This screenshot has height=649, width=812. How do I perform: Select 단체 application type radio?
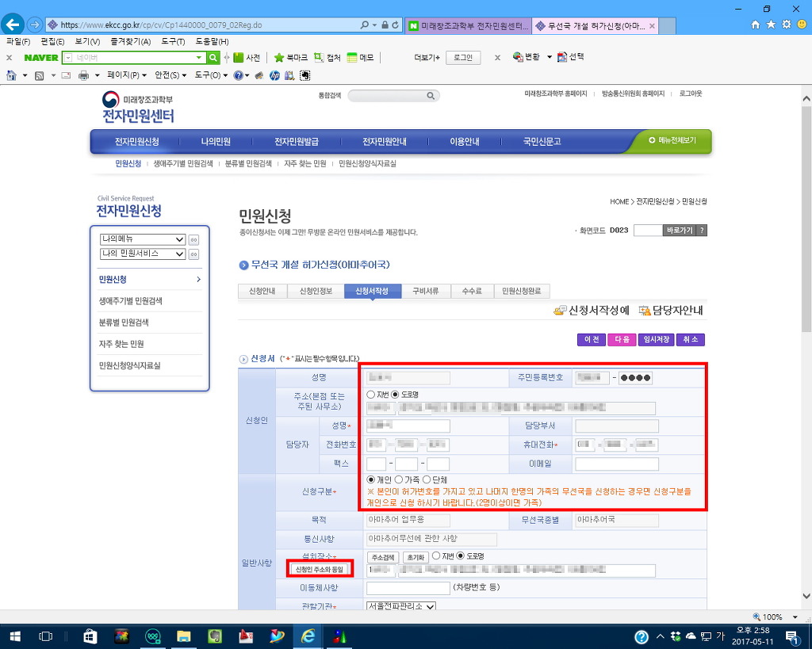pyautogui.click(x=426, y=479)
